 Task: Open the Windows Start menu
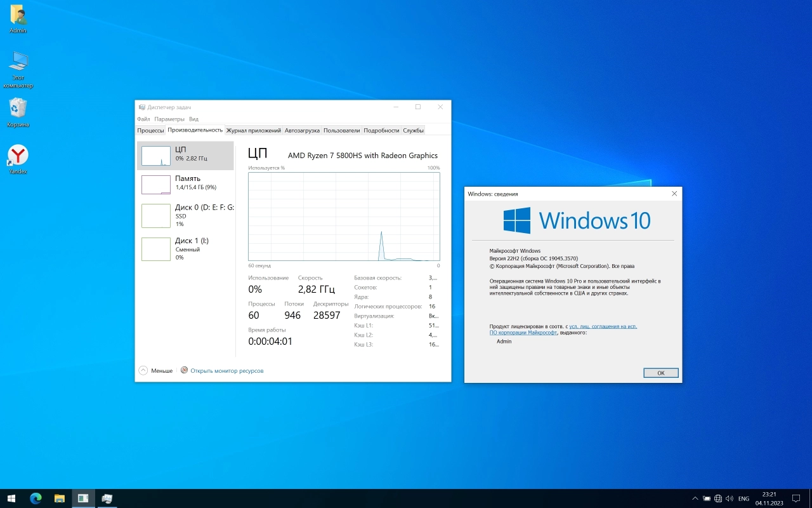point(11,498)
